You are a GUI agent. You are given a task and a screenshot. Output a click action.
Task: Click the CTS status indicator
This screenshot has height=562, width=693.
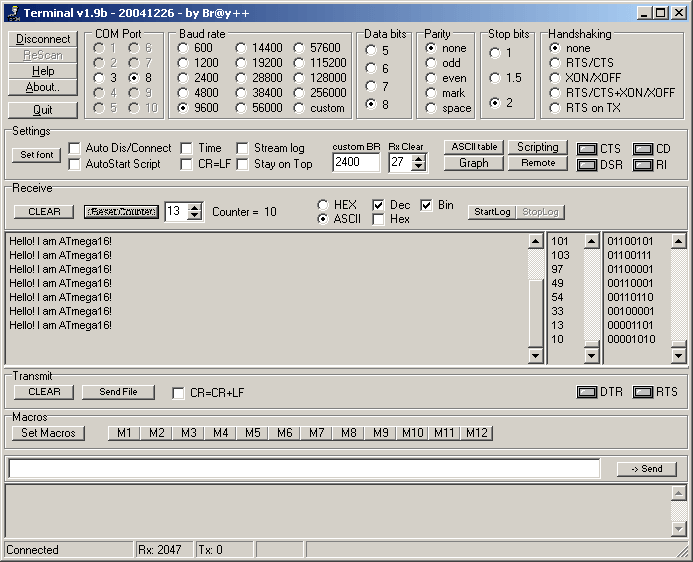pos(587,149)
